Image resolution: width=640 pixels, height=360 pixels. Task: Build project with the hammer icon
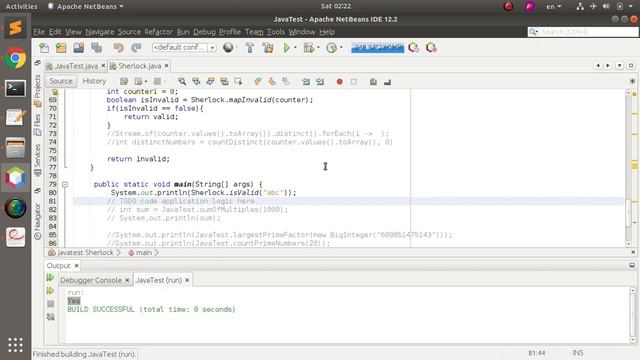(x=249, y=48)
